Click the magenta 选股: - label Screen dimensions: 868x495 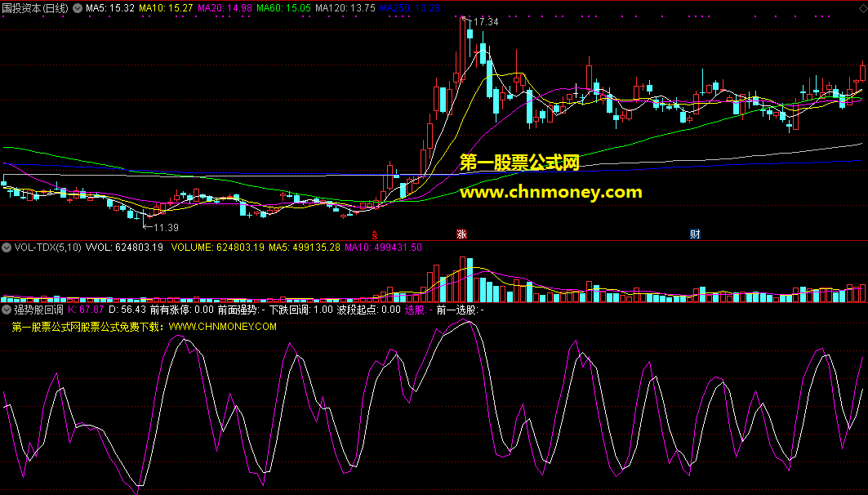click(x=419, y=310)
